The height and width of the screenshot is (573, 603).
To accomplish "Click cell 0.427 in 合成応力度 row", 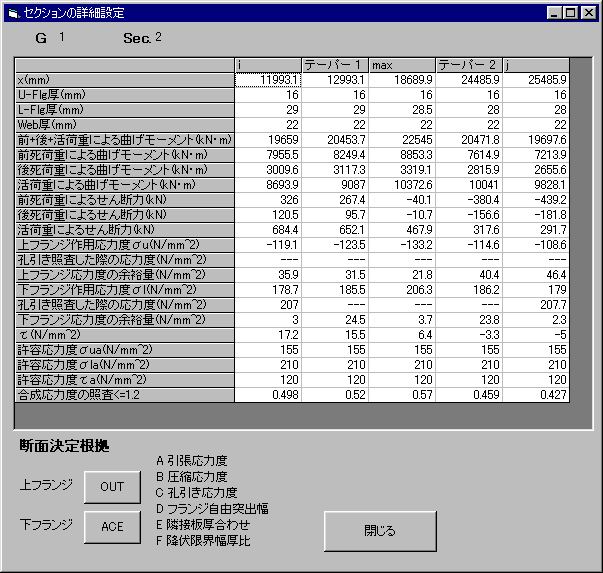I will pyautogui.click(x=536, y=395).
